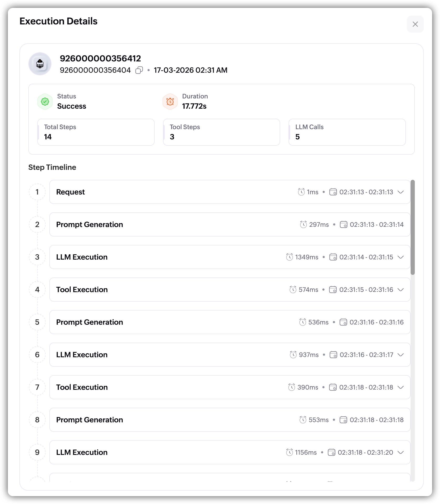
Task: Expand step 9 LLM Execution chevron
Action: point(401,452)
